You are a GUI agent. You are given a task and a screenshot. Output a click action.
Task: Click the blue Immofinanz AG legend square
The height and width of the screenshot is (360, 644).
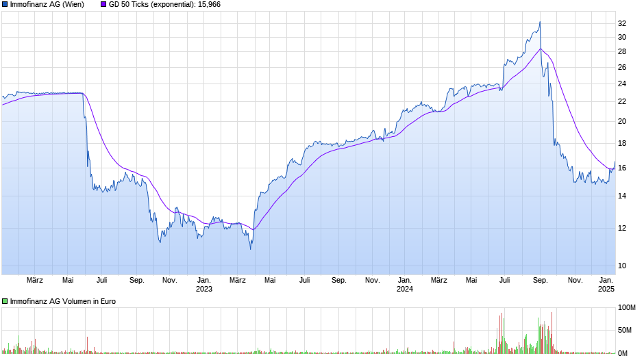[5, 5]
